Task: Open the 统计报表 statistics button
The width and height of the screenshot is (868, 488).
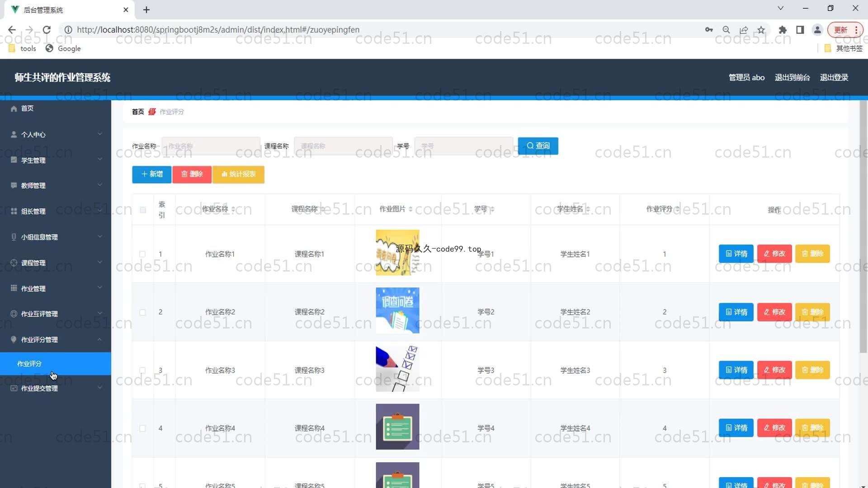Action: point(238,174)
